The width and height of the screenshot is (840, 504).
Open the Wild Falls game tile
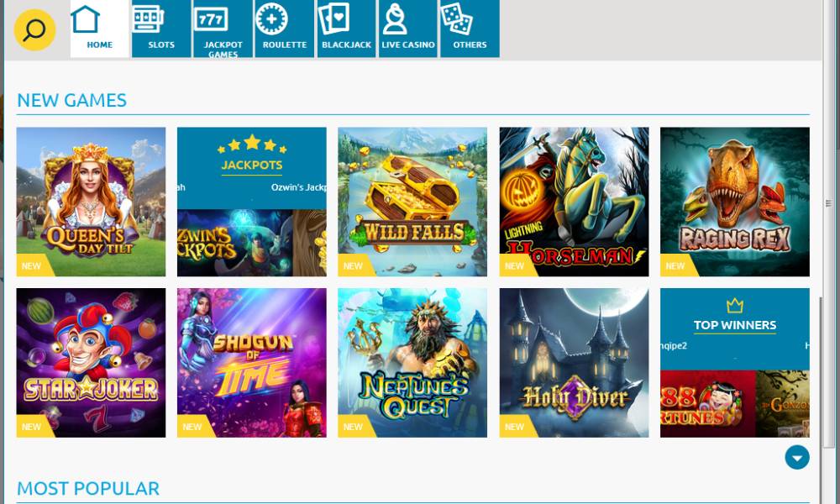[x=412, y=202]
